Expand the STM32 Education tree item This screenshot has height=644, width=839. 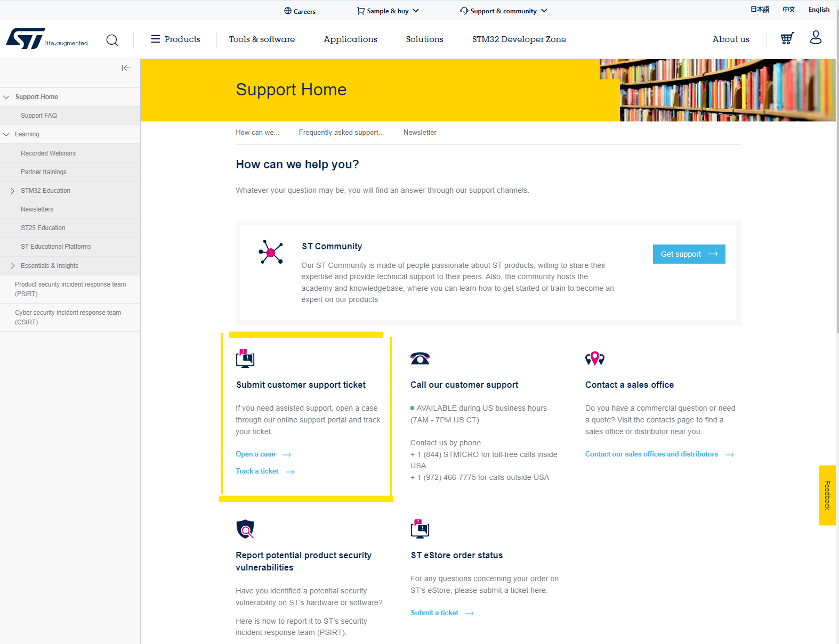click(x=13, y=191)
